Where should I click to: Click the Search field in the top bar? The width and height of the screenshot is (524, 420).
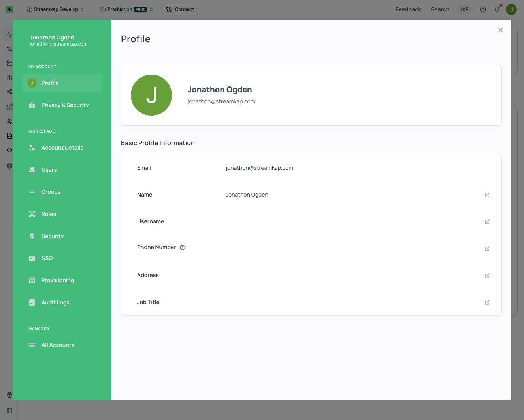pos(442,9)
